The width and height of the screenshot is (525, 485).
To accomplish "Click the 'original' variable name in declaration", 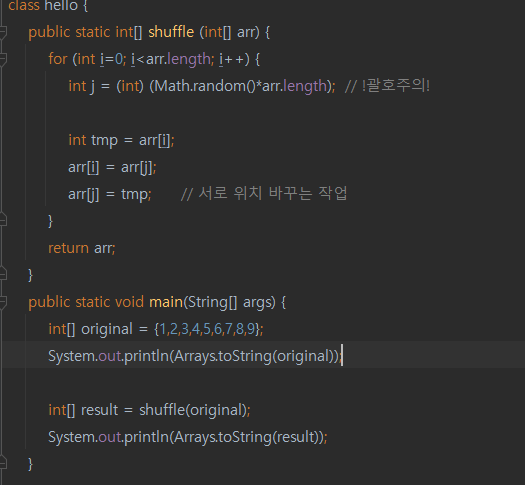I will click(107, 329).
